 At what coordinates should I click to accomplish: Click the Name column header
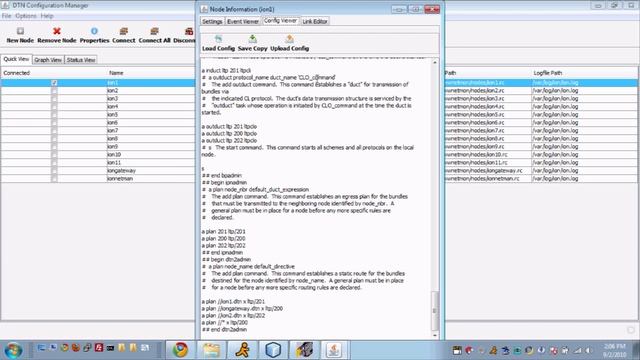pos(116,73)
